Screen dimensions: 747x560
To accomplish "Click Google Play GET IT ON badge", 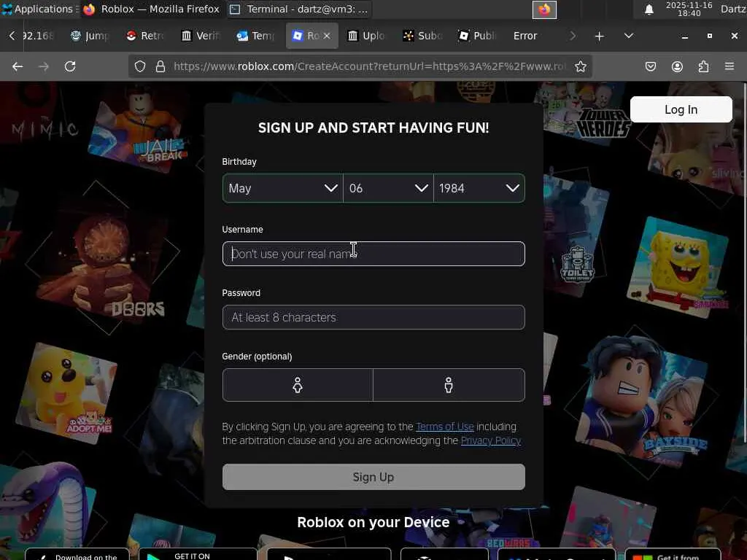I will click(198, 554).
